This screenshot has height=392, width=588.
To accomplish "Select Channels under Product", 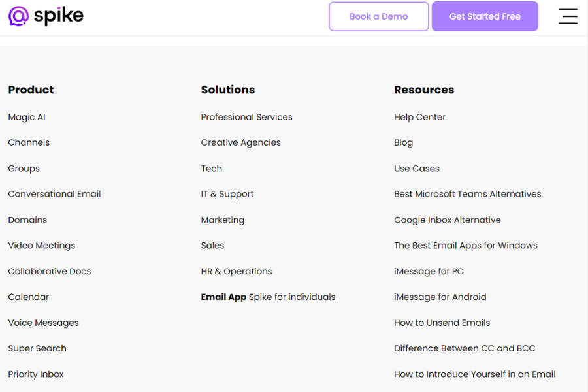I will (x=29, y=142).
